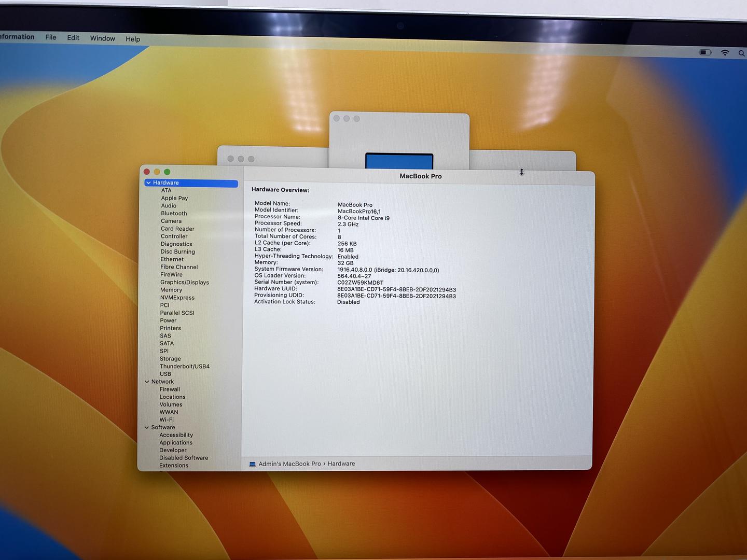
Task: Click the MacBook Pro window title
Action: pos(421,176)
